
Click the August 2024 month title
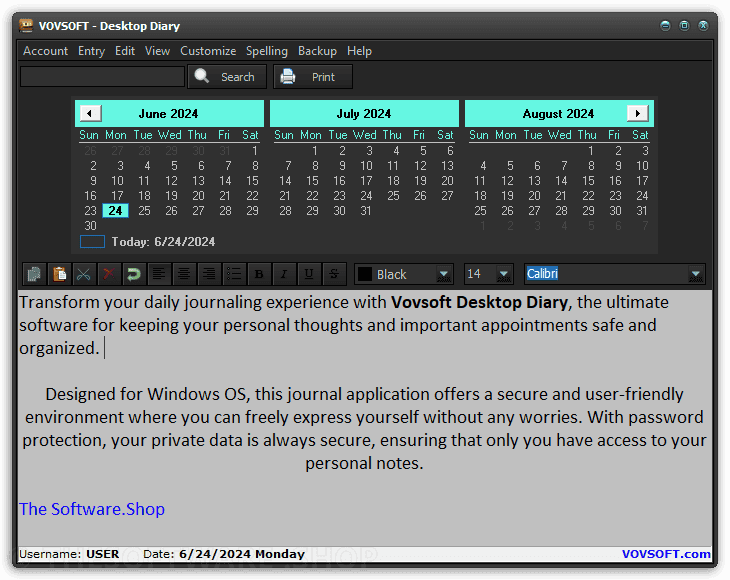click(x=558, y=114)
